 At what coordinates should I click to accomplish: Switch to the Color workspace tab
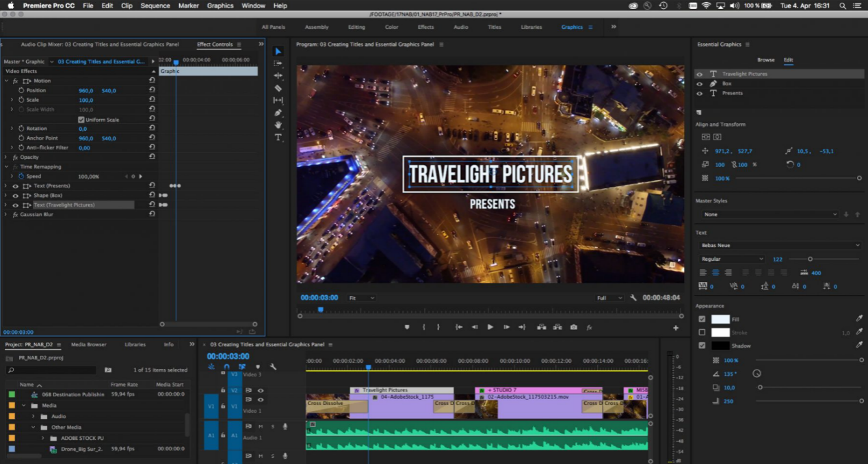[391, 27]
